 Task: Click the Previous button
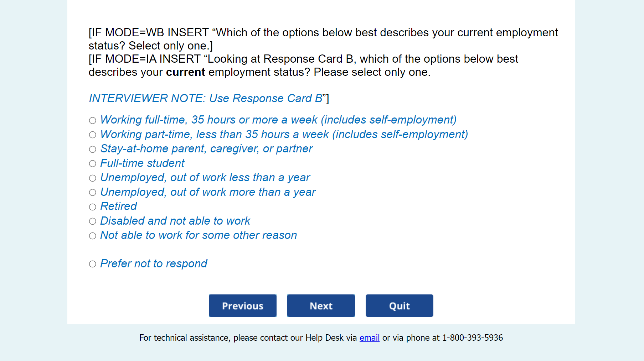coord(242,306)
